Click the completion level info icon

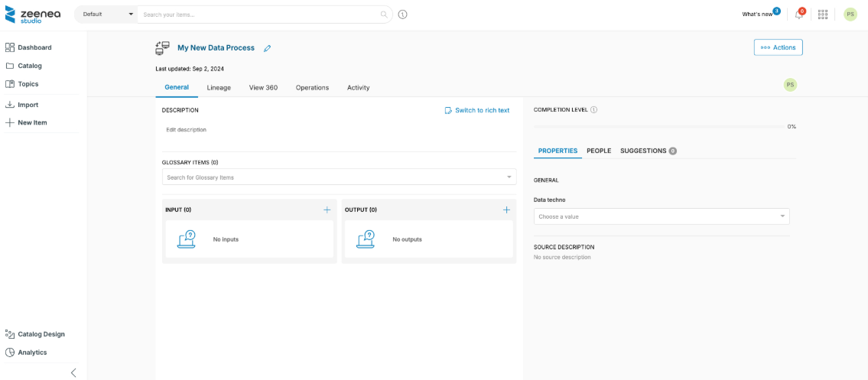[594, 109]
